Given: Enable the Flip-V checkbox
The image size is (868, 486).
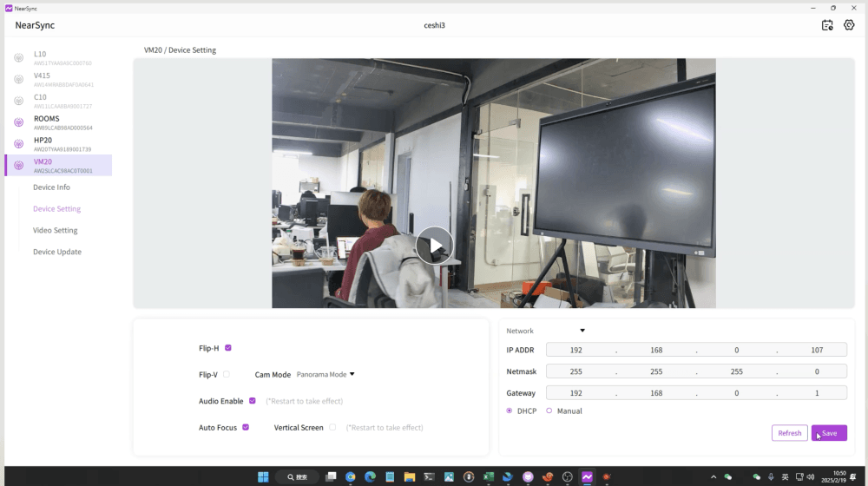Looking at the screenshot, I should pyautogui.click(x=227, y=374).
